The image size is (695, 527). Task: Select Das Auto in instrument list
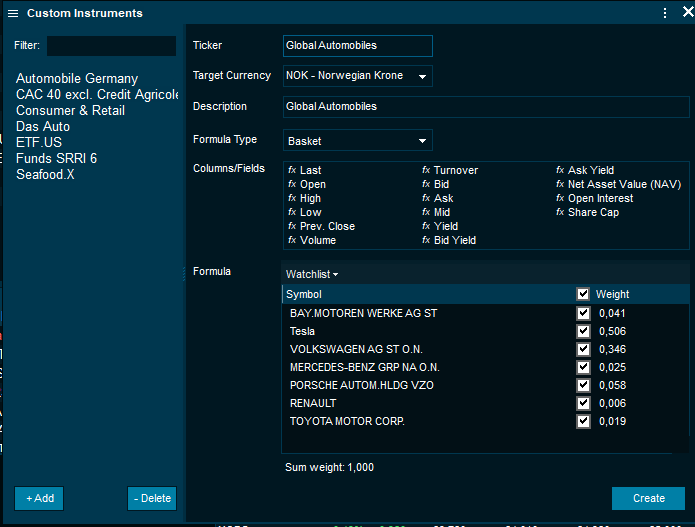coord(43,127)
